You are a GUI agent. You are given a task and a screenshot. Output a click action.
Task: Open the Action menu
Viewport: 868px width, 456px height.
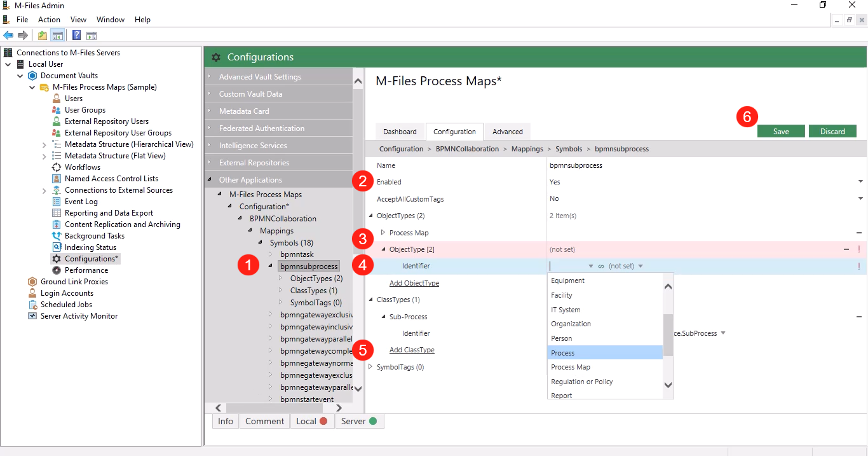point(49,20)
